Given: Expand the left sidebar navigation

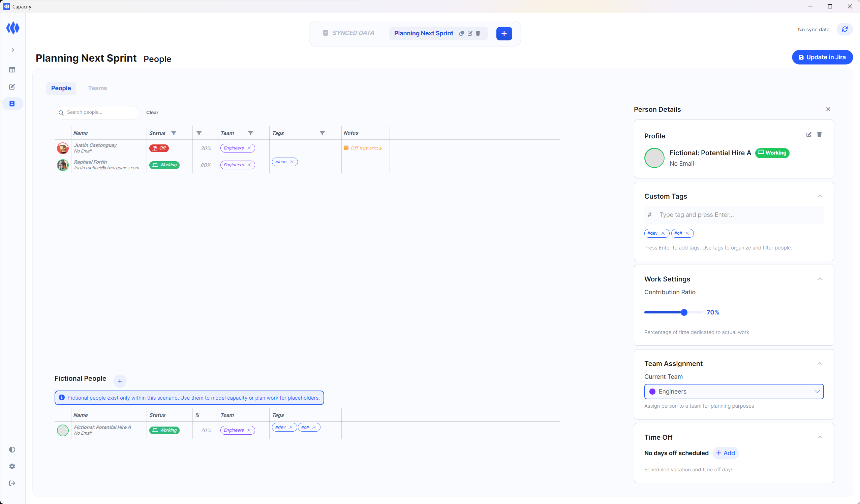Looking at the screenshot, I should [12, 50].
